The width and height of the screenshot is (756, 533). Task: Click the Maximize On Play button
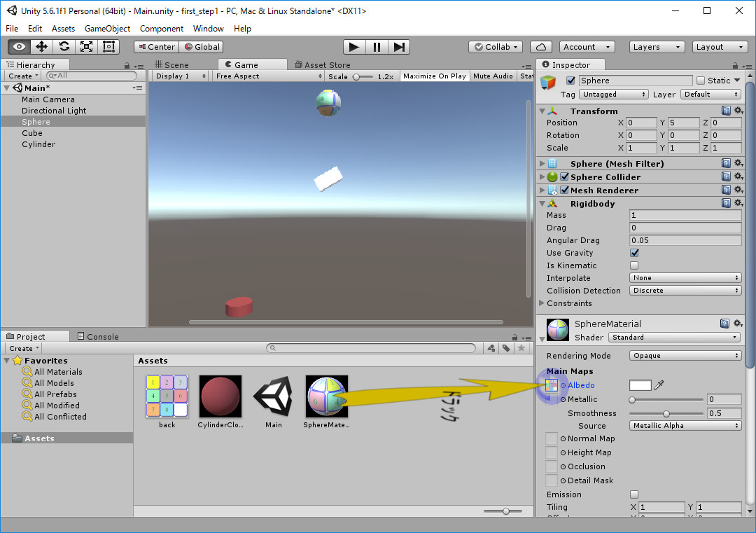click(x=434, y=76)
